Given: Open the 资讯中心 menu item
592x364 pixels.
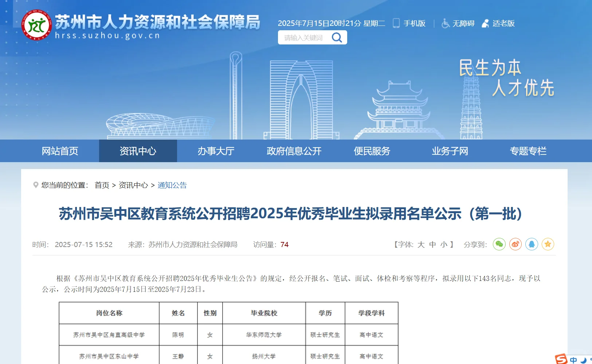Looking at the screenshot, I should [x=138, y=151].
